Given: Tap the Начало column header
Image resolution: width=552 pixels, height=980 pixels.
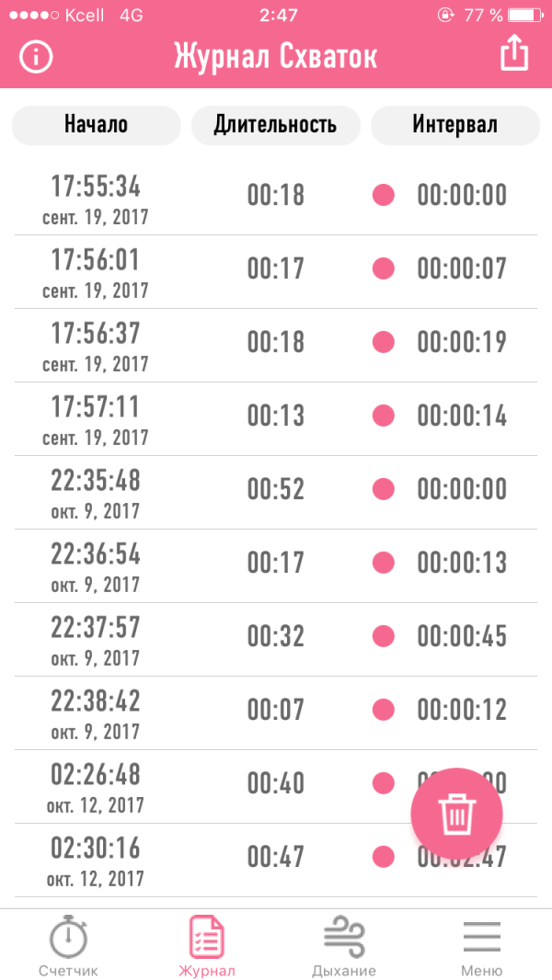Looking at the screenshot, I should tap(96, 125).
